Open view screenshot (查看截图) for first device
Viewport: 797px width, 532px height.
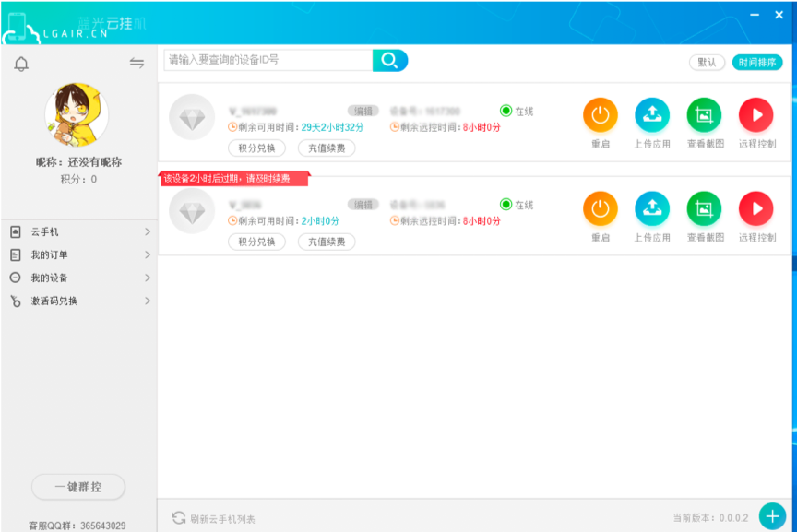point(704,115)
